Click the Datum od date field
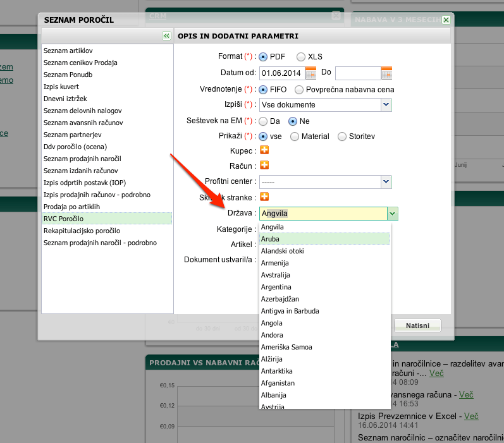Viewport: 504px width, 443px height. coord(282,73)
